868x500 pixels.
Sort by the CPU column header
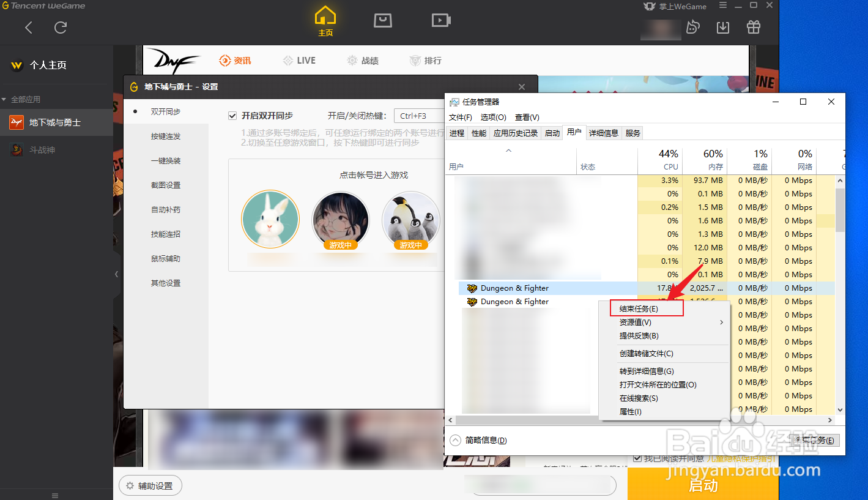[x=660, y=160]
